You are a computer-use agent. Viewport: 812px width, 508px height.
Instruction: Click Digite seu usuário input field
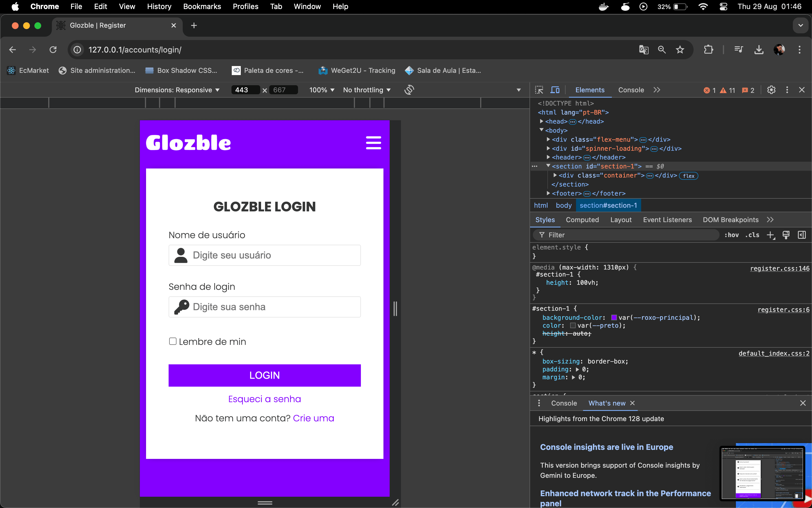[264, 255]
